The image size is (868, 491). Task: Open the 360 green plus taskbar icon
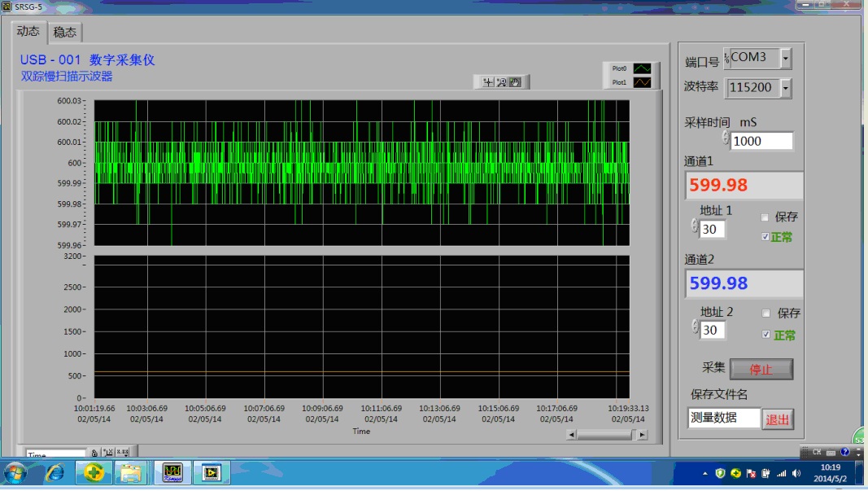[x=94, y=473]
